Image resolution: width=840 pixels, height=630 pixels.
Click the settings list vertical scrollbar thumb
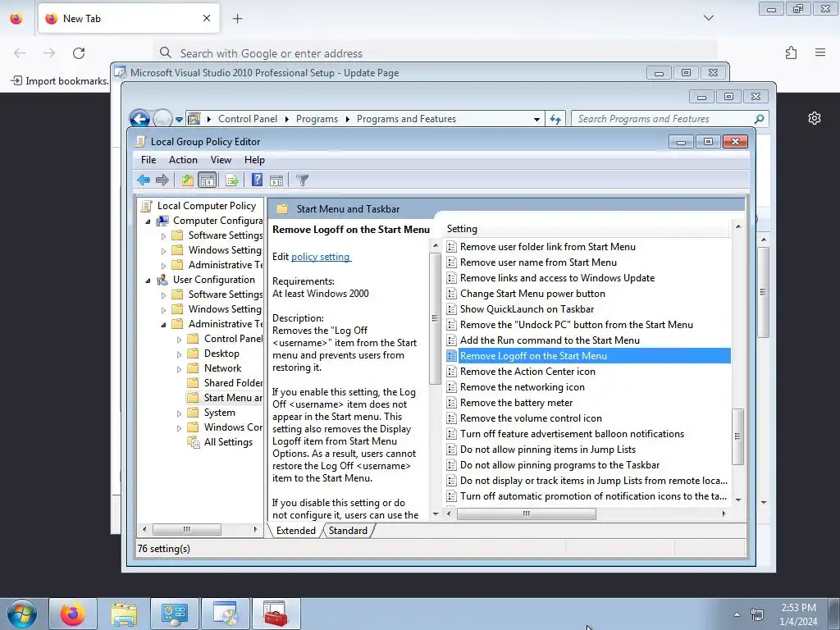[x=737, y=436]
